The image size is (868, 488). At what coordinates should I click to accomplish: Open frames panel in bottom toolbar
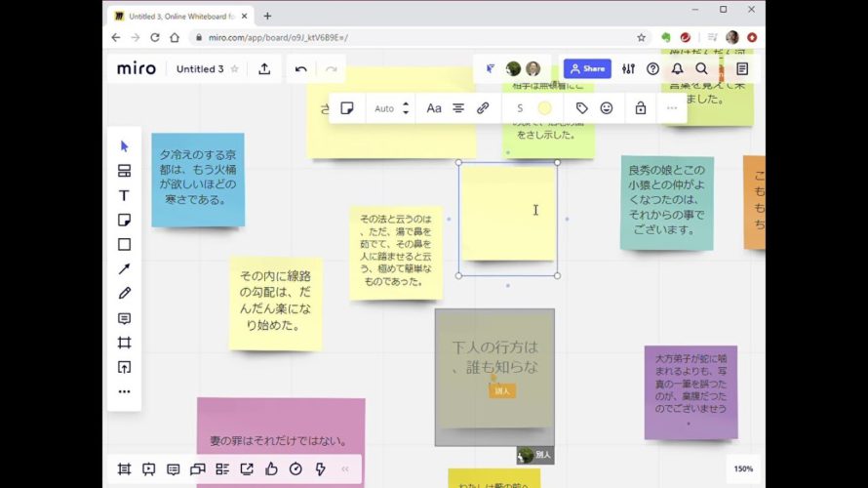click(x=124, y=469)
